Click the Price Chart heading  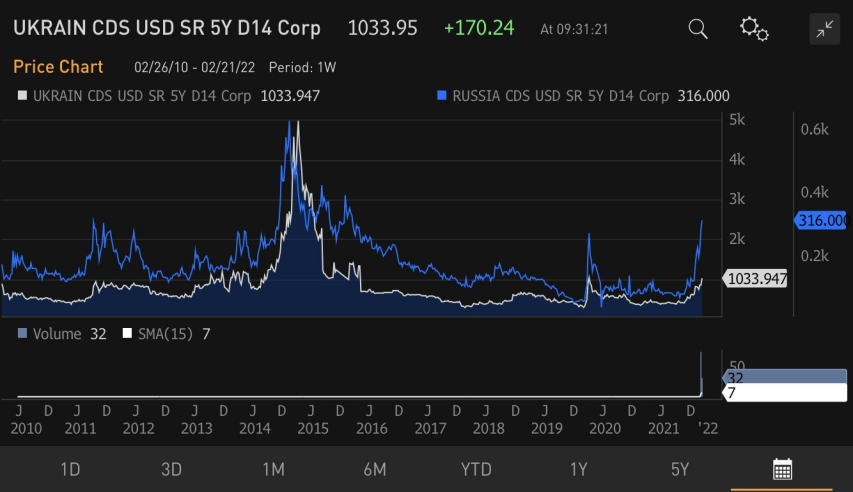[58, 67]
